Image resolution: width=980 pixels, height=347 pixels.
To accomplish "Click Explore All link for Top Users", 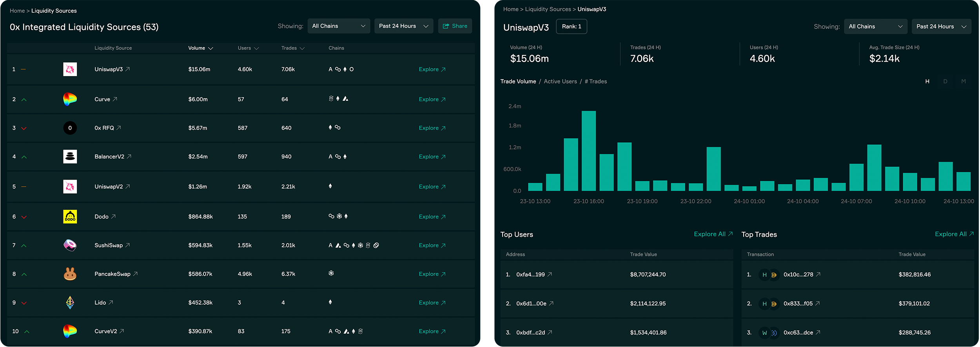I will [x=713, y=234].
